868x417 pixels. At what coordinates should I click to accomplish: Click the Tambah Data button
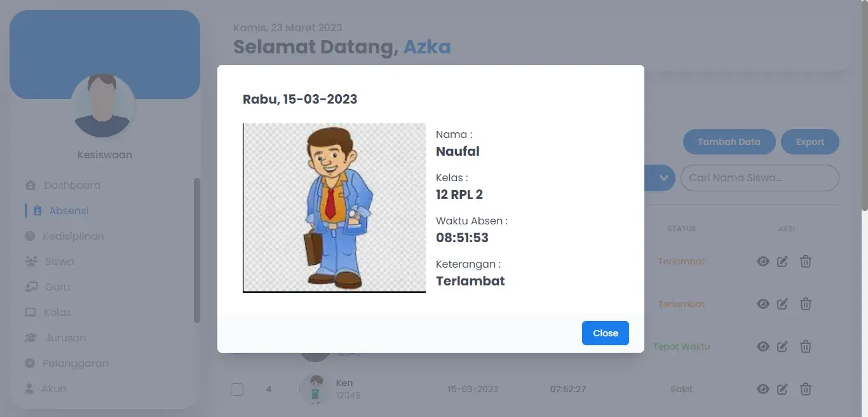coord(729,142)
